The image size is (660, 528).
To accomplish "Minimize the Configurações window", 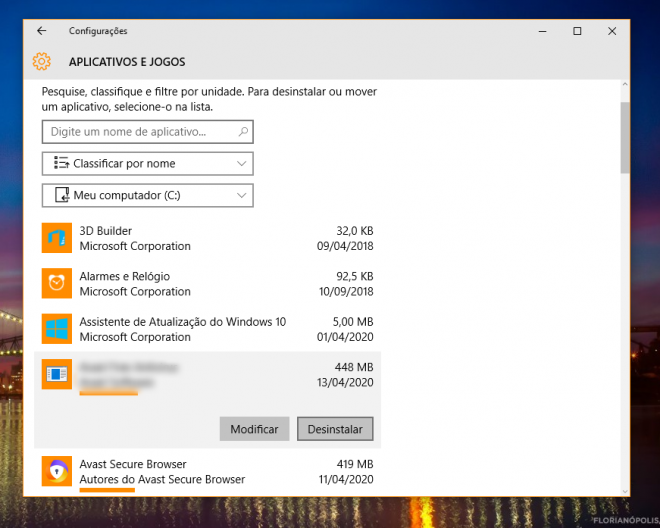I will [543, 31].
